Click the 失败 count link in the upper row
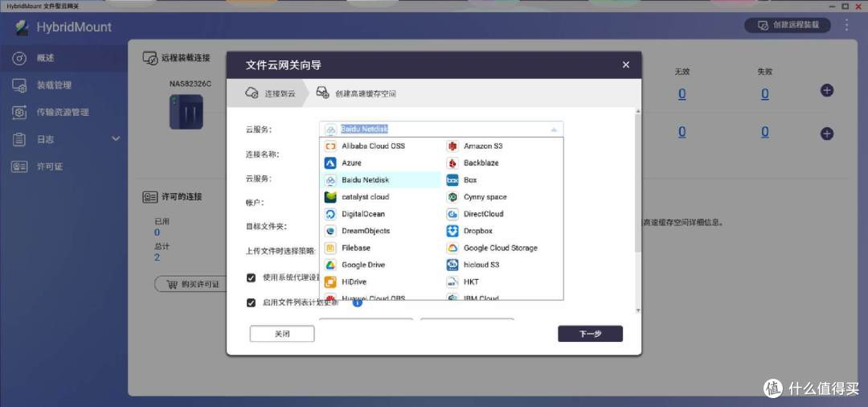The width and height of the screenshot is (868, 407). pyautogui.click(x=764, y=94)
